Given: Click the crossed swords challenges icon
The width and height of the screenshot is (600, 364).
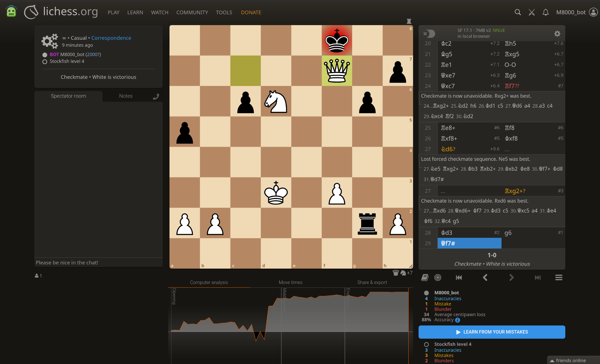Looking at the screenshot, I should pyautogui.click(x=532, y=12).
